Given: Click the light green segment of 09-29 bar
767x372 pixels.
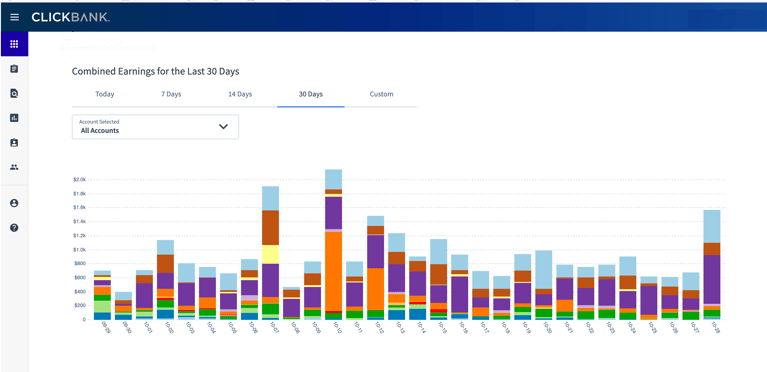Looking at the screenshot, I should pos(102,306).
